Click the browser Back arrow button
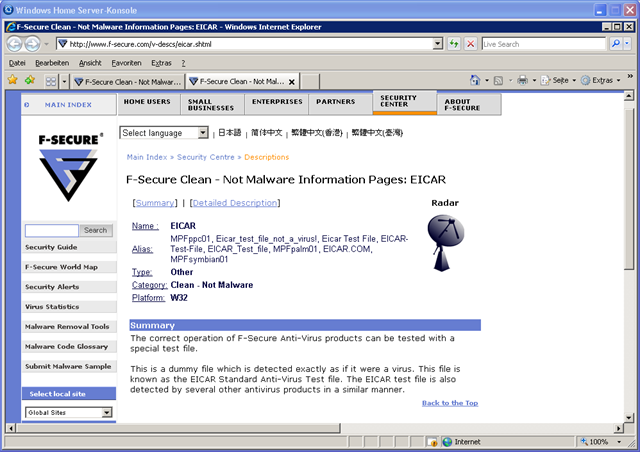 [x=14, y=44]
